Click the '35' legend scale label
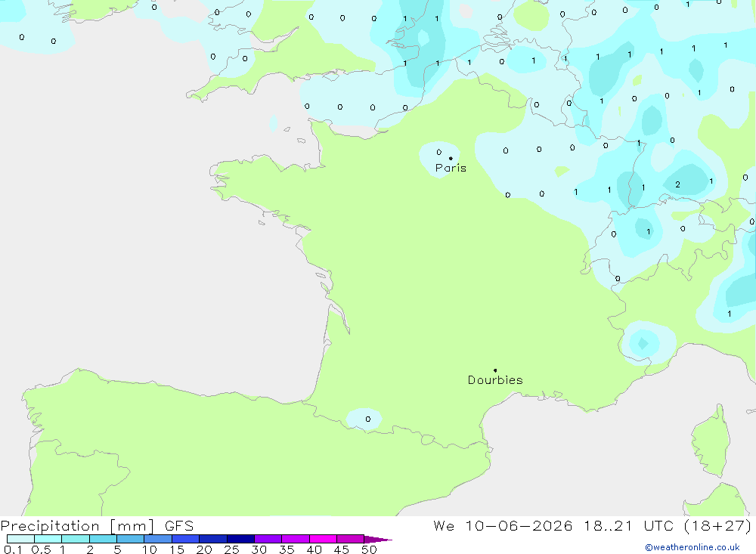Viewport: 756px width, 554px height. 287,549
